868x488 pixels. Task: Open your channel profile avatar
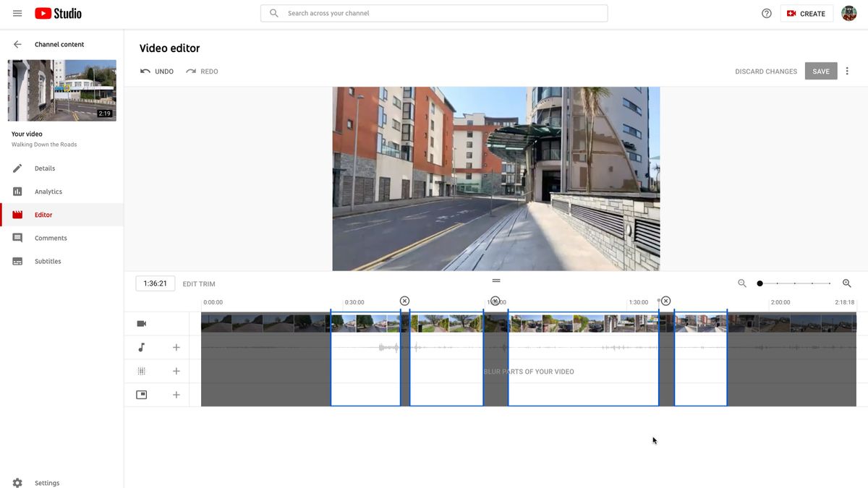[x=848, y=12]
